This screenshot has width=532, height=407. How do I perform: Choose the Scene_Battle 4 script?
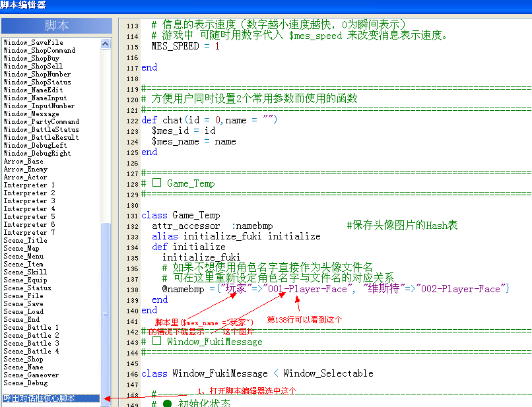(x=31, y=351)
